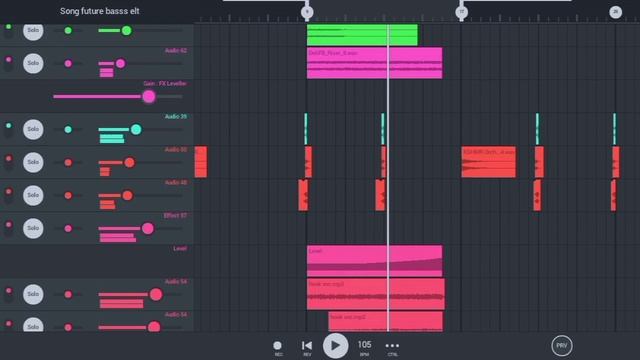Image resolution: width=640 pixels, height=360 pixels.
Task: Solo the Audio 62 track
Action: point(33,63)
